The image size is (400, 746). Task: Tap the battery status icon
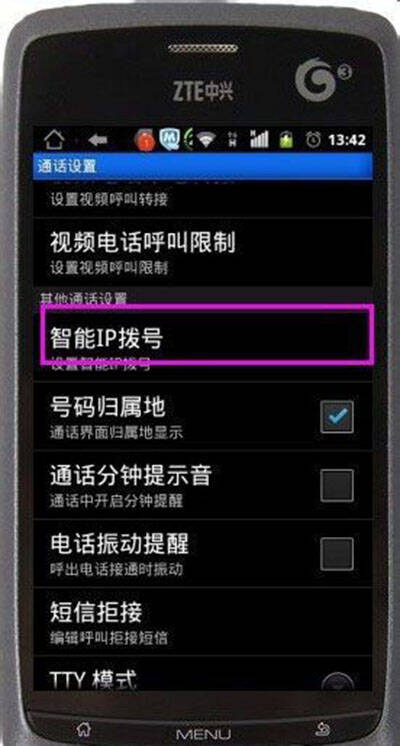(286, 139)
